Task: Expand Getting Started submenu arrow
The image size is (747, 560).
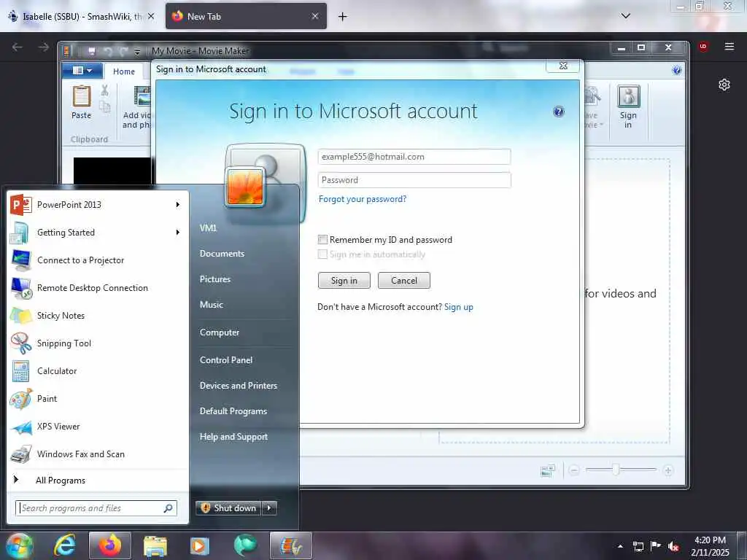Action: click(178, 233)
